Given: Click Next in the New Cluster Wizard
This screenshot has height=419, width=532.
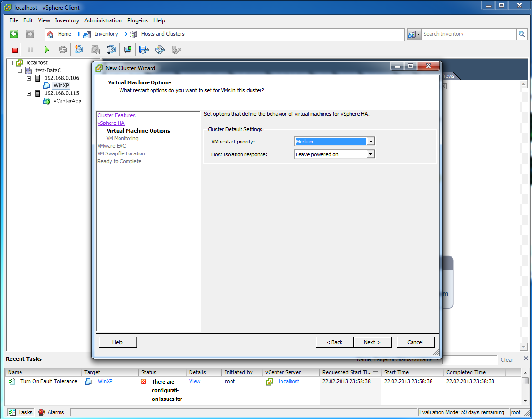Looking at the screenshot, I should coord(372,342).
